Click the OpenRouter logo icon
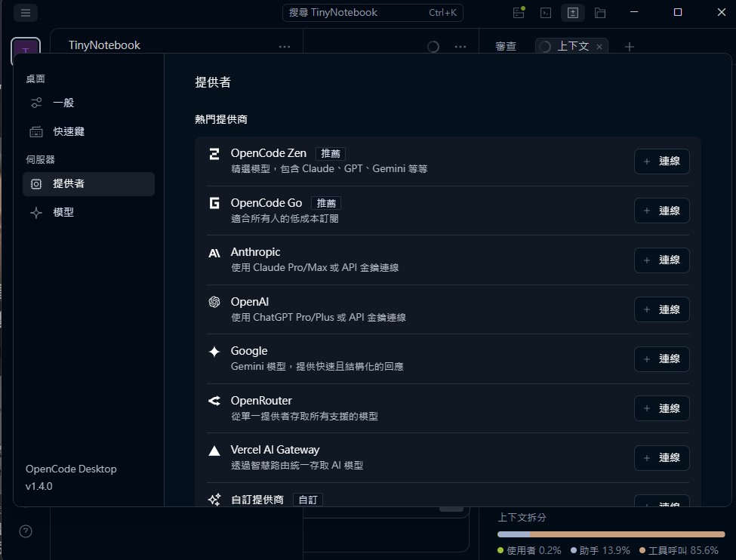Viewport: 736px width, 560px height. (x=214, y=401)
